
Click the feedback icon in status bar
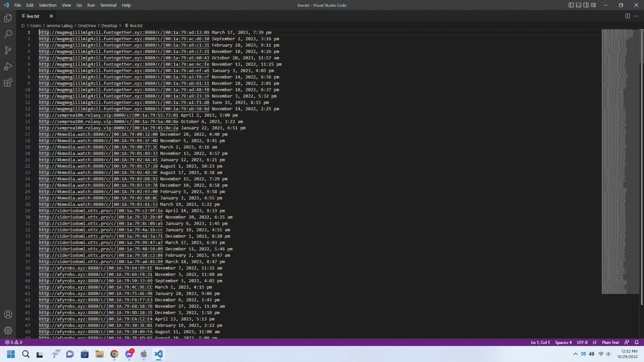point(627,343)
